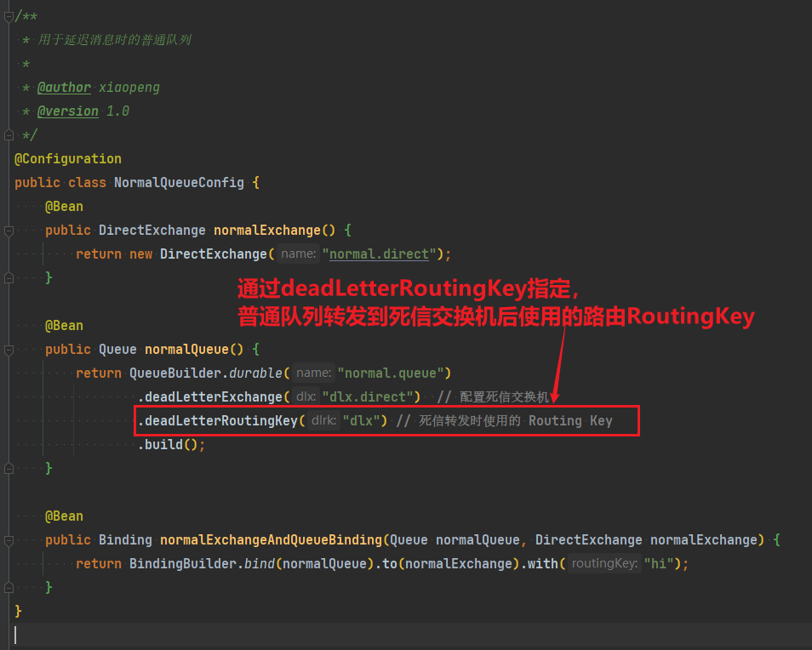
Task: Click the deadLetterExchange method call
Action: (213, 397)
